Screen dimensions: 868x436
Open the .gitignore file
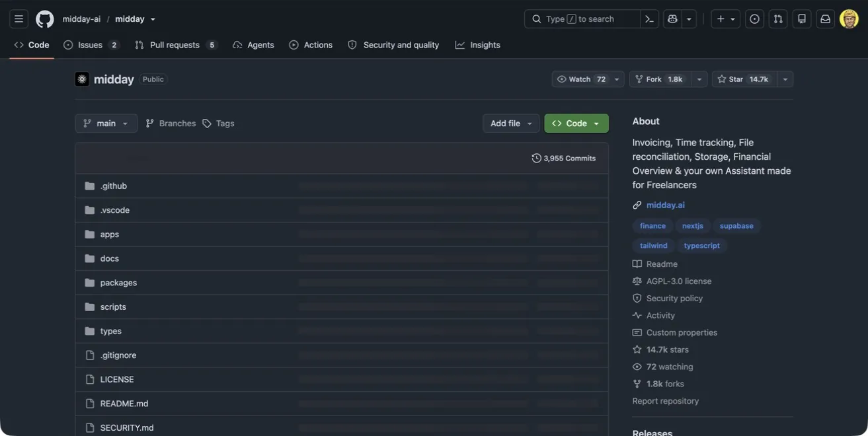click(x=118, y=355)
